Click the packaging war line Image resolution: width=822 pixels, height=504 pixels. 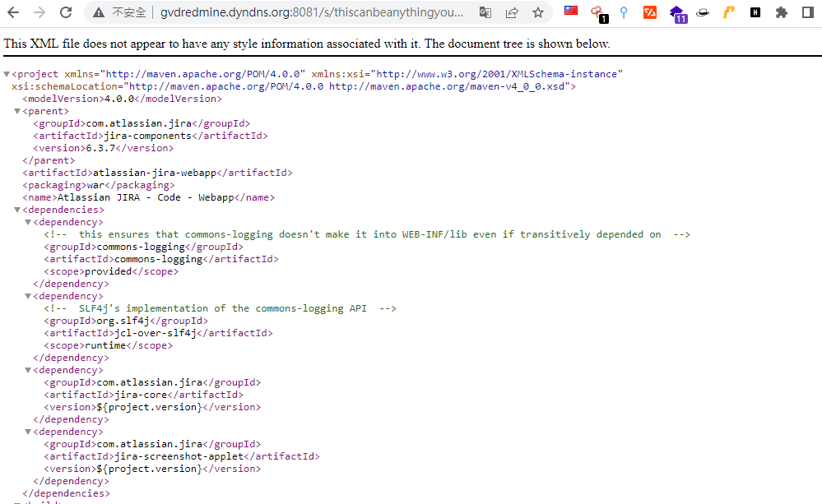pos(99,185)
